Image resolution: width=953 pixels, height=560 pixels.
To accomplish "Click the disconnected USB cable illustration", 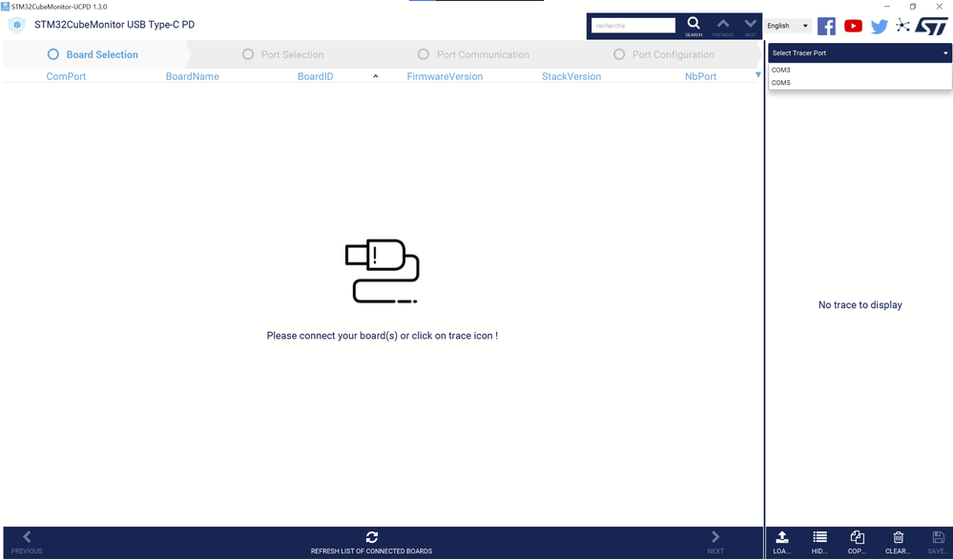I will [x=383, y=271].
